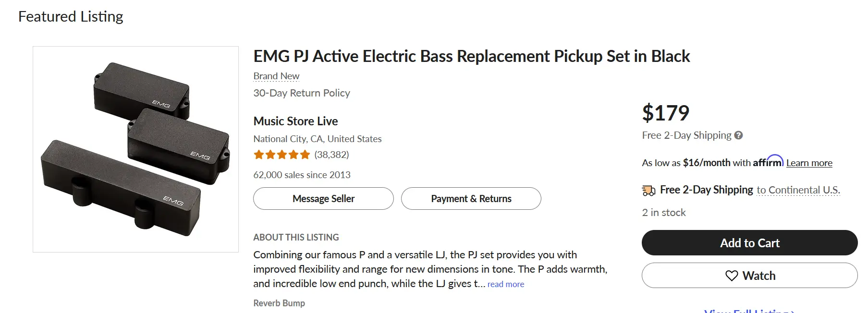Click the $179 price
The height and width of the screenshot is (313, 868).
(x=665, y=113)
